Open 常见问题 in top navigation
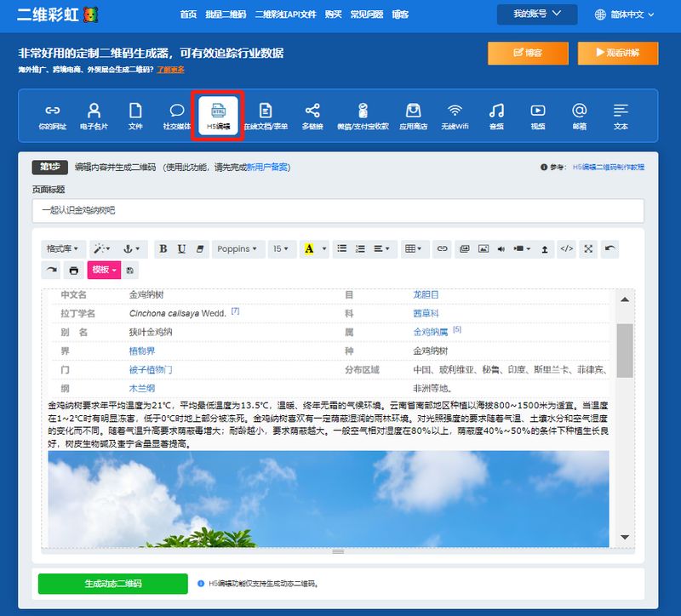Image resolution: width=681 pixels, height=616 pixels. [367, 14]
